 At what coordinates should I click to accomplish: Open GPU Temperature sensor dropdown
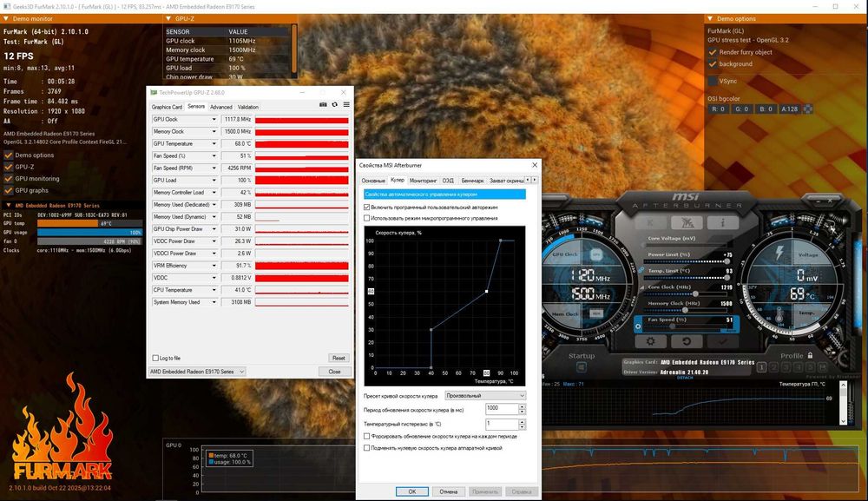click(x=214, y=144)
